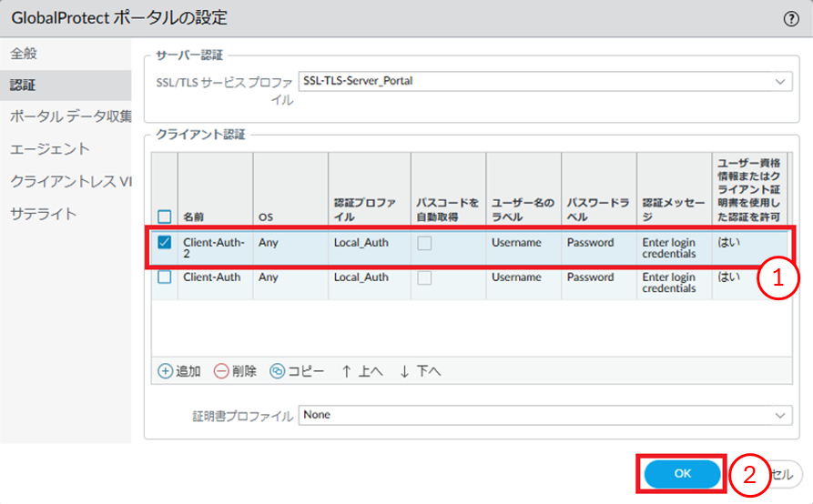Sort by the 名前 column header

pyautogui.click(x=193, y=217)
